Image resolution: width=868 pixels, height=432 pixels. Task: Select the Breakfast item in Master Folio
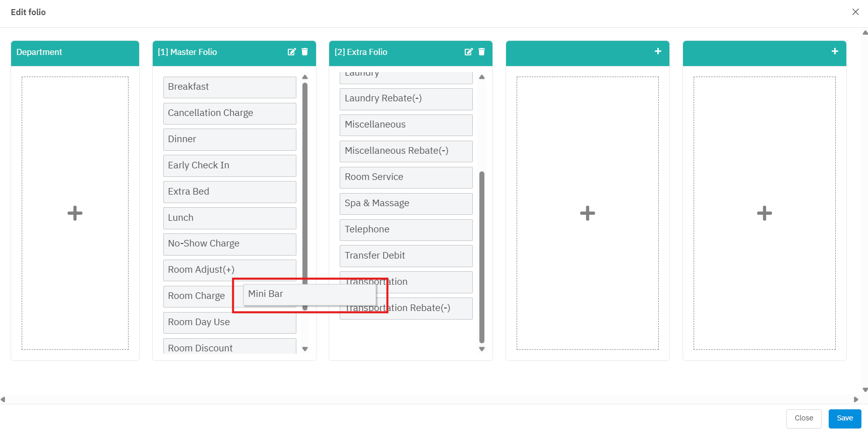229,87
